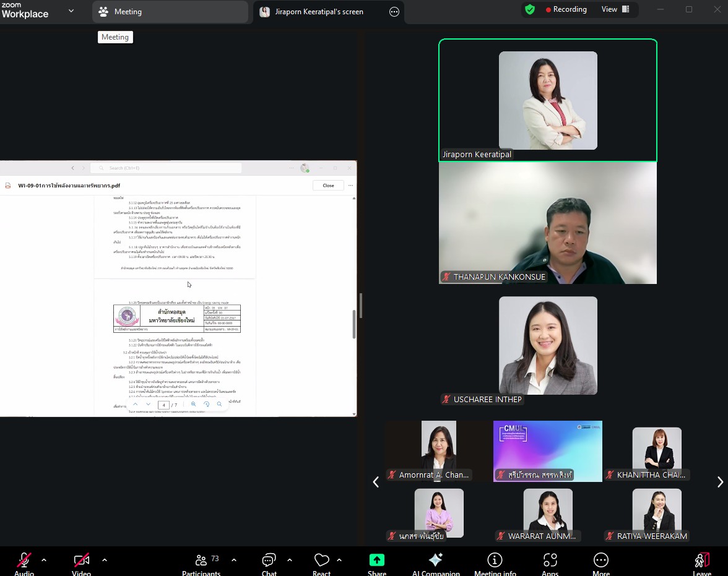Show next page of participant thumbnails
This screenshot has height=576, width=728.
719,482
